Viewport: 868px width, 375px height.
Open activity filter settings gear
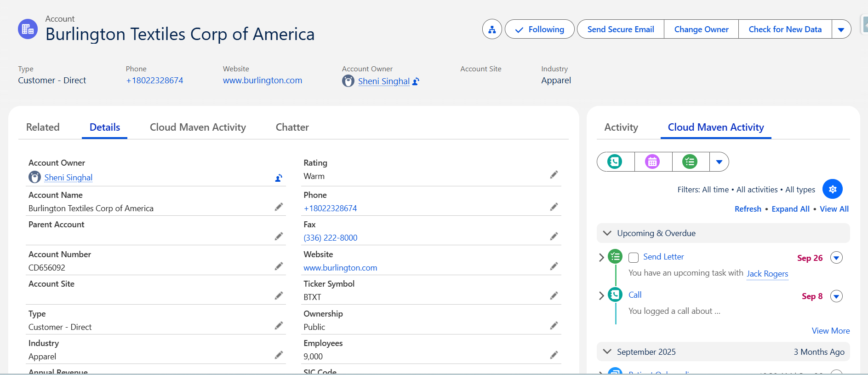[x=833, y=189]
